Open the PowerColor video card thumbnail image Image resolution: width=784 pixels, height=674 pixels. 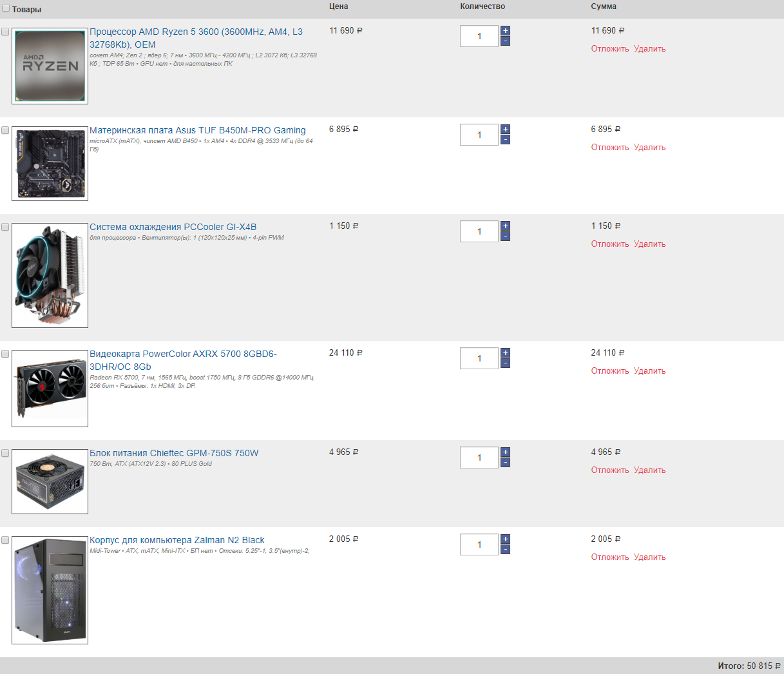point(50,389)
